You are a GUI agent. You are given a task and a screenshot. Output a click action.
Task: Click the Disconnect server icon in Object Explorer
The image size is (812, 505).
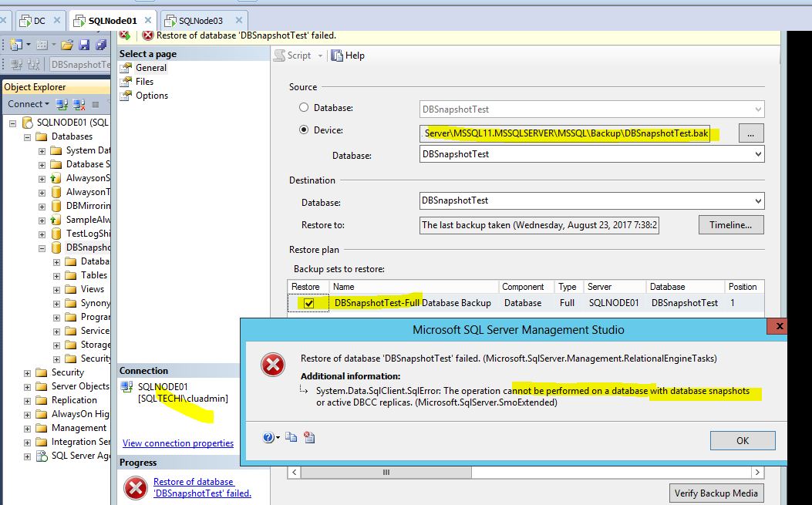tap(77, 104)
